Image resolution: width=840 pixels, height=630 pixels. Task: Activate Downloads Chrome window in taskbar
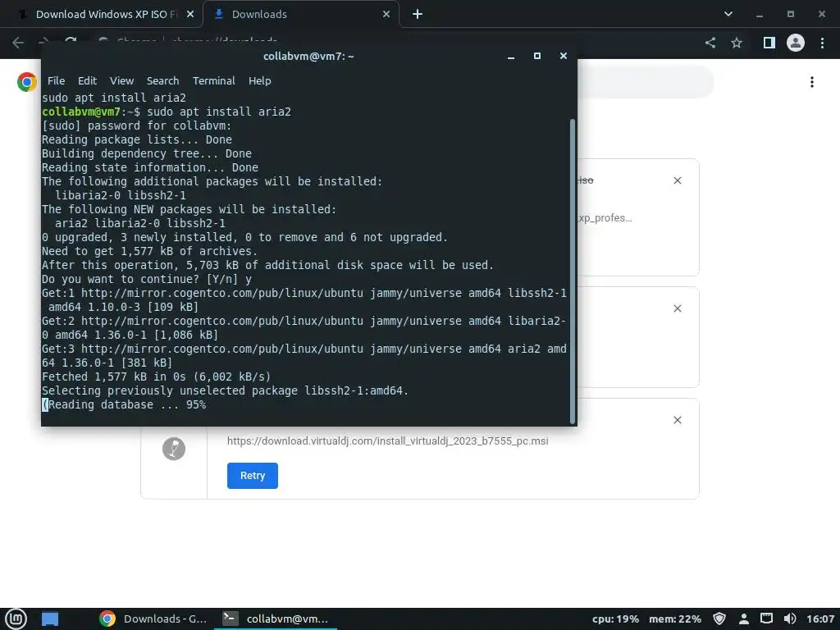pyautogui.click(x=153, y=619)
